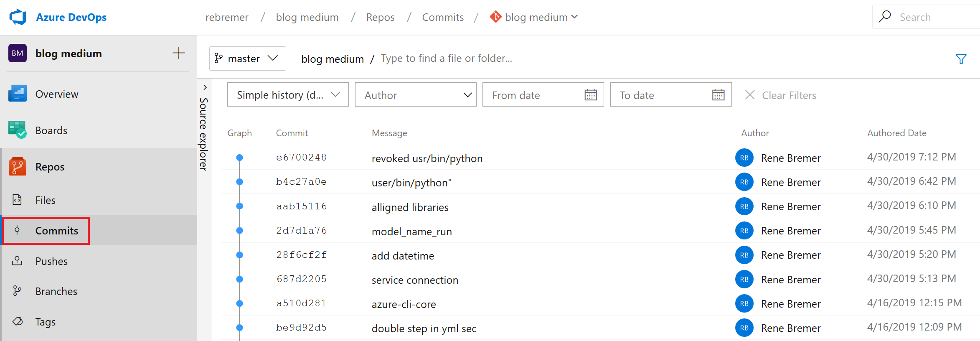Image resolution: width=980 pixels, height=341 pixels.
Task: Click the Overview icon in sidebar
Action: (x=17, y=94)
